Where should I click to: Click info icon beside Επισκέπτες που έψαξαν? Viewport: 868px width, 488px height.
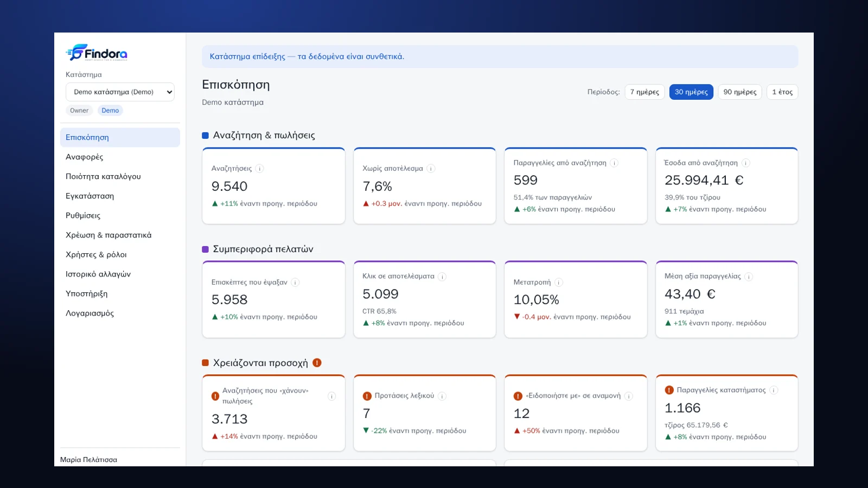coord(295,282)
